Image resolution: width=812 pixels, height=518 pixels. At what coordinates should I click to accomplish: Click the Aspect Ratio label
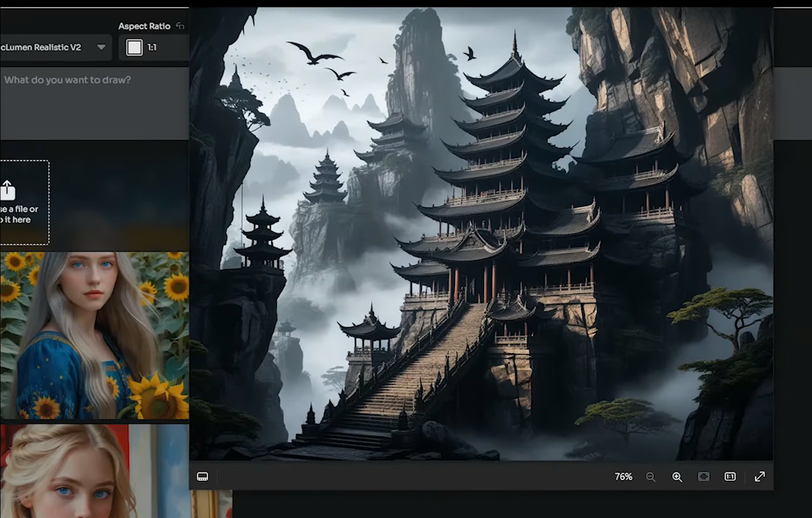[144, 26]
